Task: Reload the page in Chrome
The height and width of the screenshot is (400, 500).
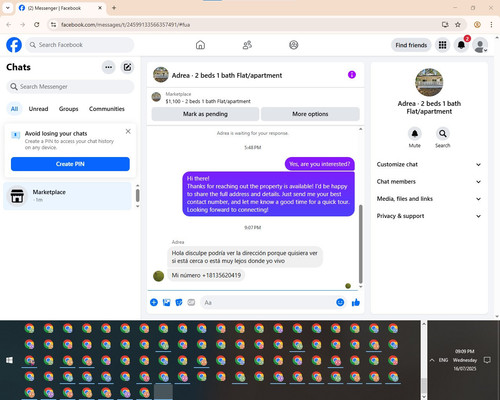Action: (x=37, y=25)
